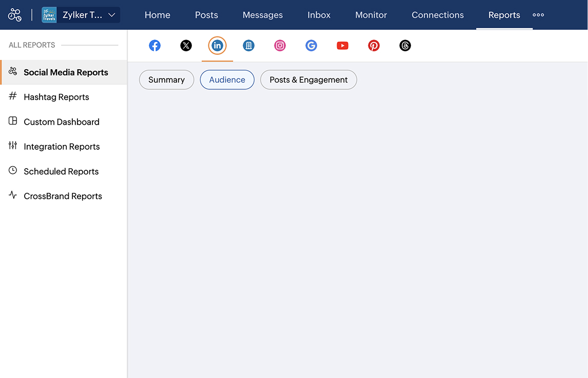Click the hashtag icon beside Hashtag Reports
588x378 pixels.
(x=13, y=96)
